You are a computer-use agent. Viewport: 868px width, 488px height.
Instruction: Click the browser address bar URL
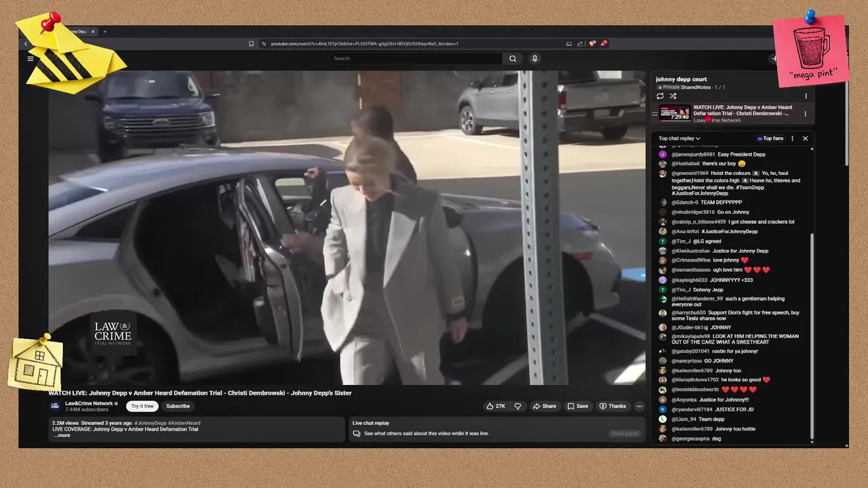pos(365,43)
